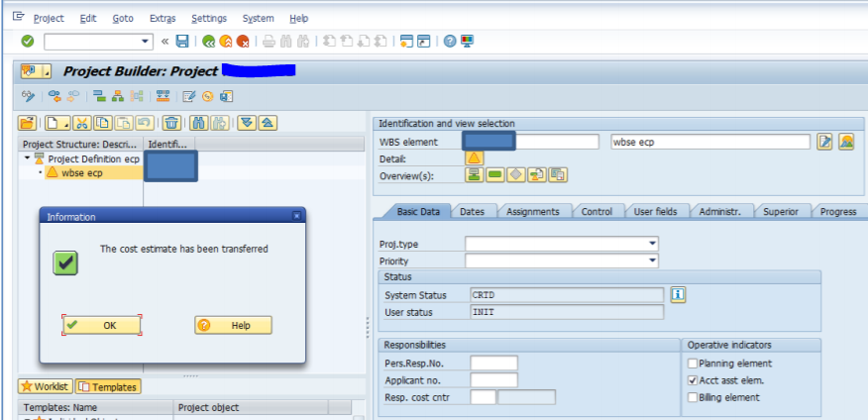
Task: Click the Generate shortcut icon
Action: 423,42
